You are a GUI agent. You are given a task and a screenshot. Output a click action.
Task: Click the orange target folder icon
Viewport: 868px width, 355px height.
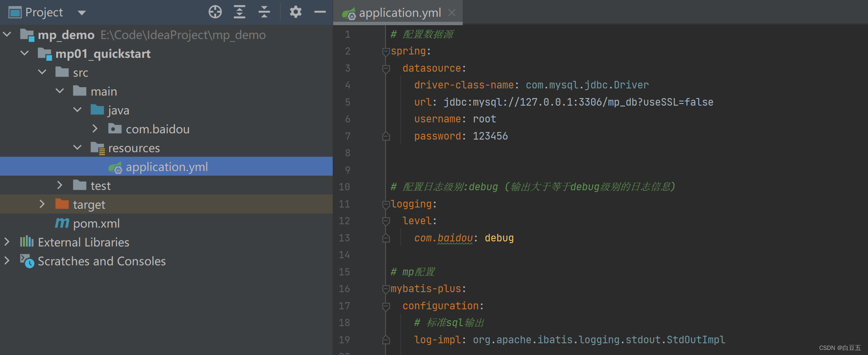(x=62, y=204)
